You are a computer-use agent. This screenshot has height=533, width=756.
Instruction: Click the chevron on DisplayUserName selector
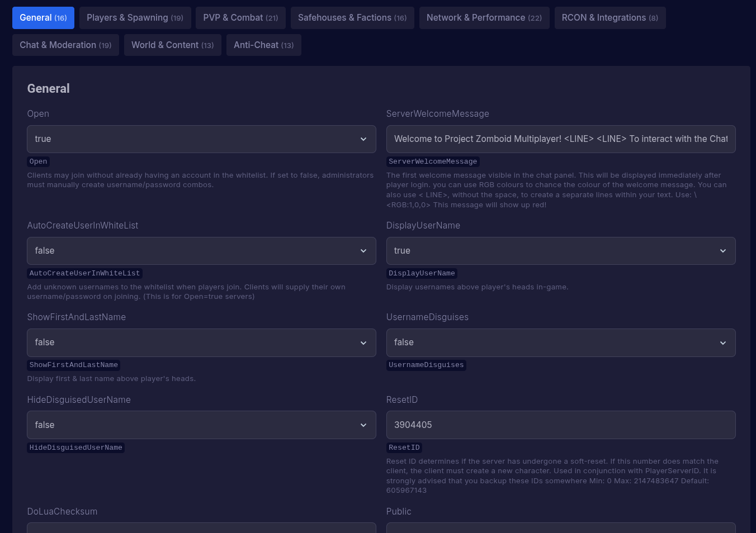tap(723, 250)
